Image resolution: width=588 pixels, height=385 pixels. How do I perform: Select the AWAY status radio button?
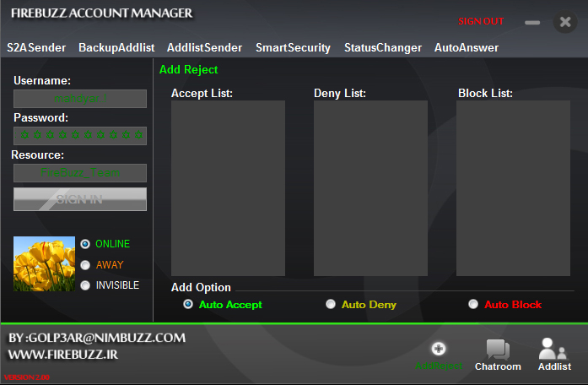(85, 265)
